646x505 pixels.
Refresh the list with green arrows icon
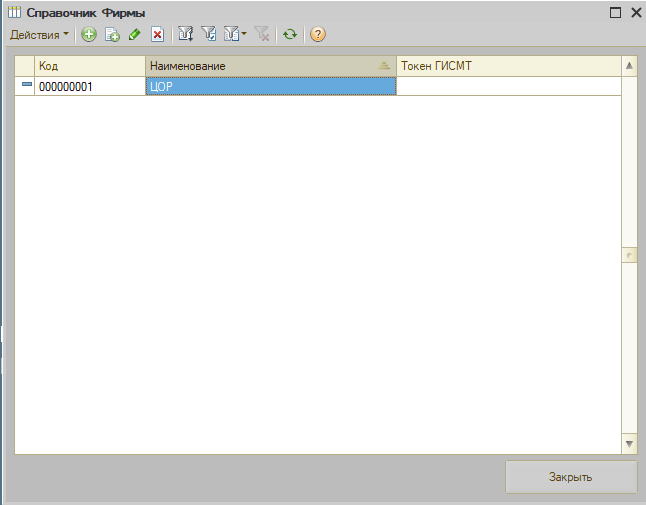tap(290, 35)
